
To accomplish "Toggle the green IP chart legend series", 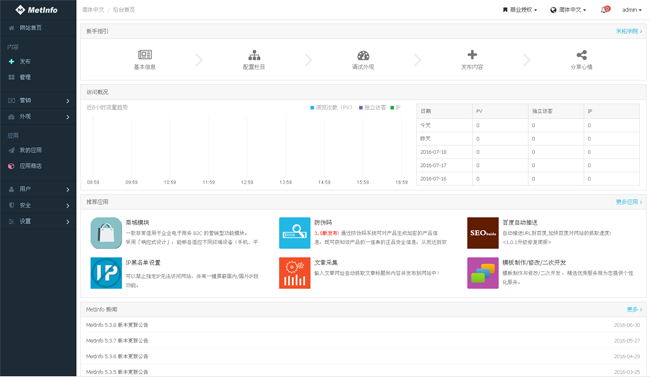I will (395, 107).
